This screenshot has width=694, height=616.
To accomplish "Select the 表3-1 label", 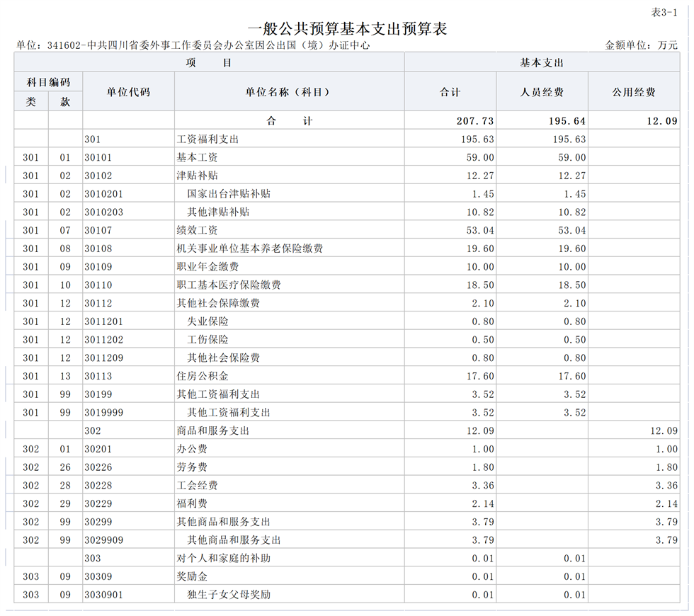I will (664, 13).
